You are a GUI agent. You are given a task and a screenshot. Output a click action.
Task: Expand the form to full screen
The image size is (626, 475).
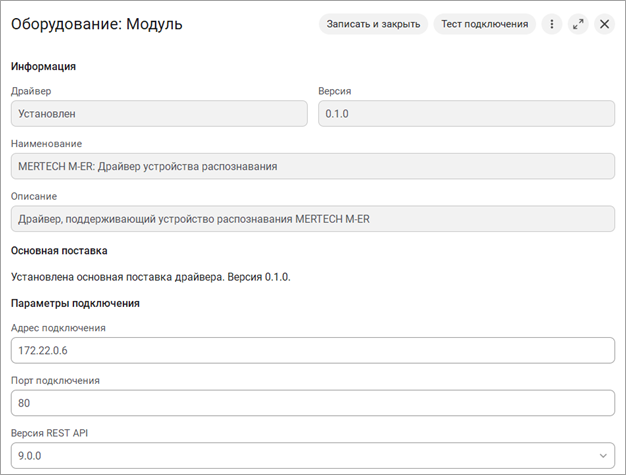[578, 24]
